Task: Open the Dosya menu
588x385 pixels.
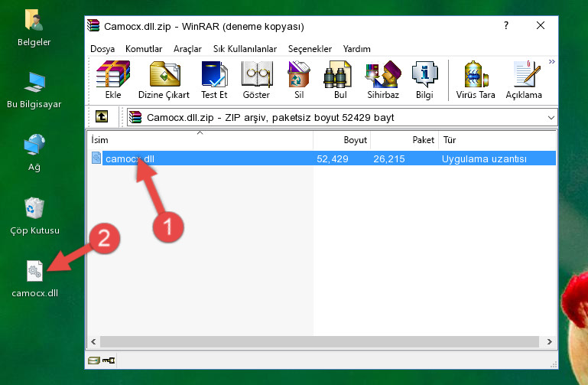Action: pos(102,49)
